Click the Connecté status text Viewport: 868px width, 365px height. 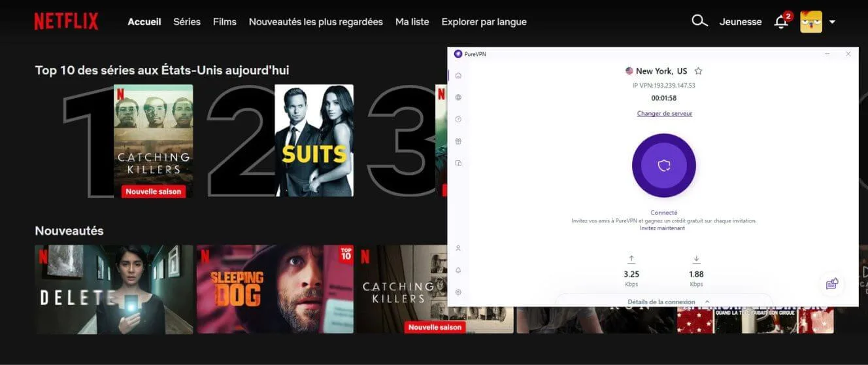pyautogui.click(x=664, y=213)
